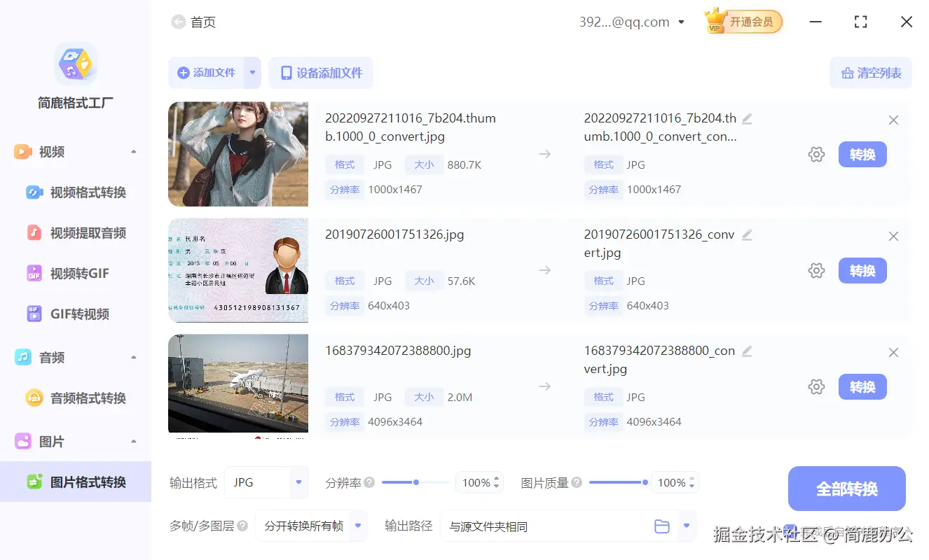This screenshot has height=560, width=929.
Task: Rename the output file 20190726001751326_convert.jpg via pencil icon
Action: (747, 236)
